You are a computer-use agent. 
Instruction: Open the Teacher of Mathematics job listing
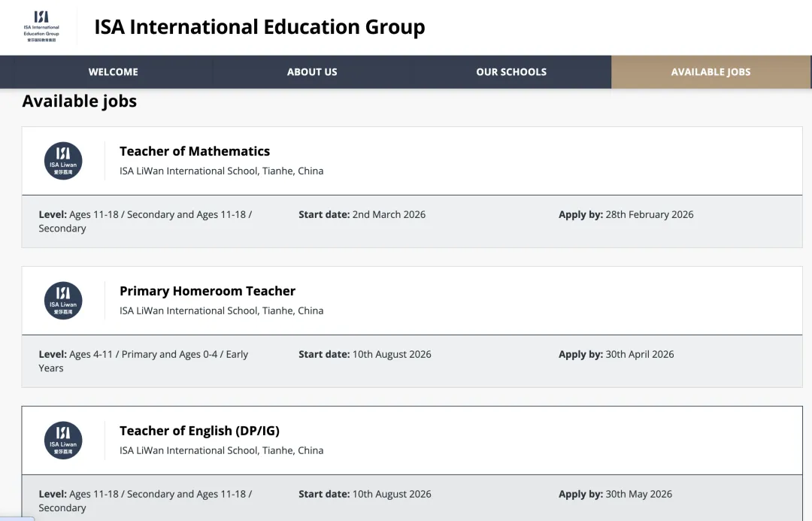(195, 151)
